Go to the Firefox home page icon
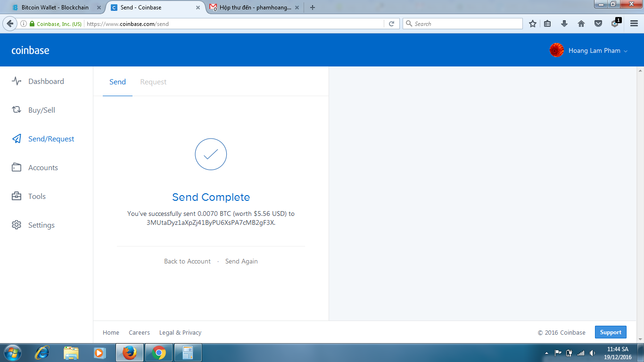The image size is (644, 362). (x=581, y=24)
